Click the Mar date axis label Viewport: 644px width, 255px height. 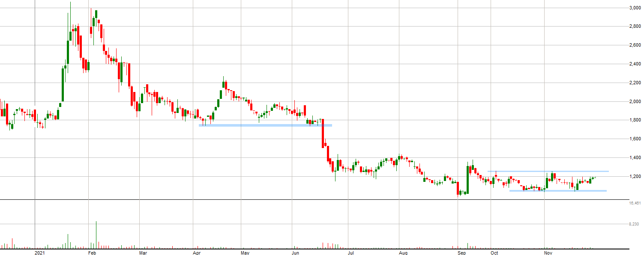point(144,253)
